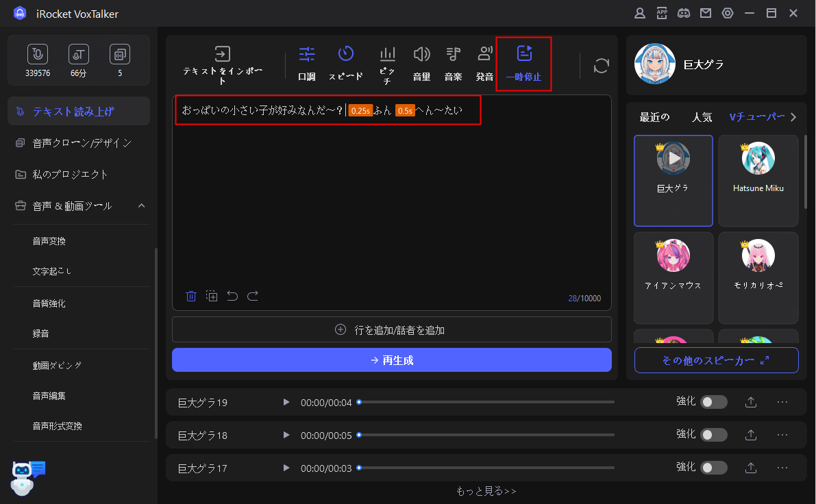Open the 音楽 music option
816x504 pixels.
pyautogui.click(x=454, y=64)
